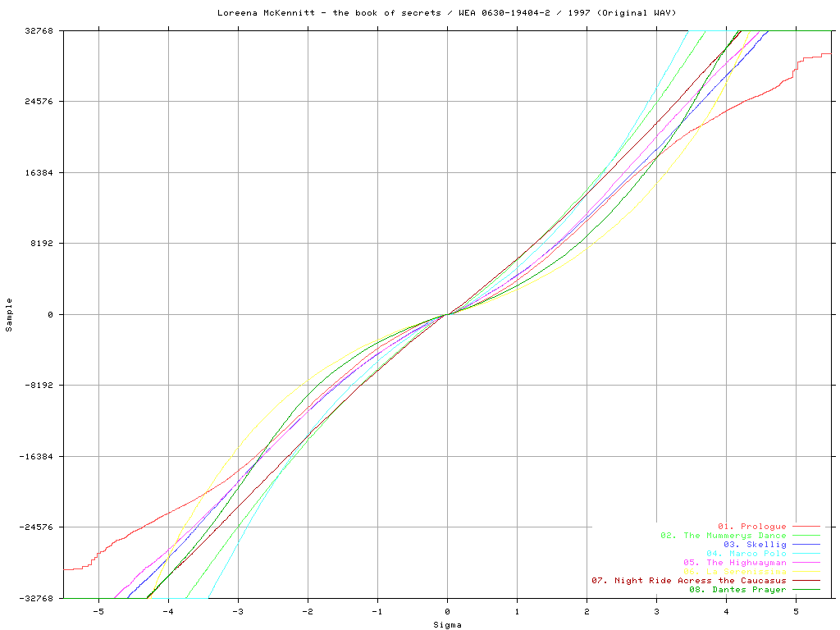This screenshot has height=630, width=840.
Task: Click the dark green line sample beside Dantes Prayer
Action: (806, 590)
